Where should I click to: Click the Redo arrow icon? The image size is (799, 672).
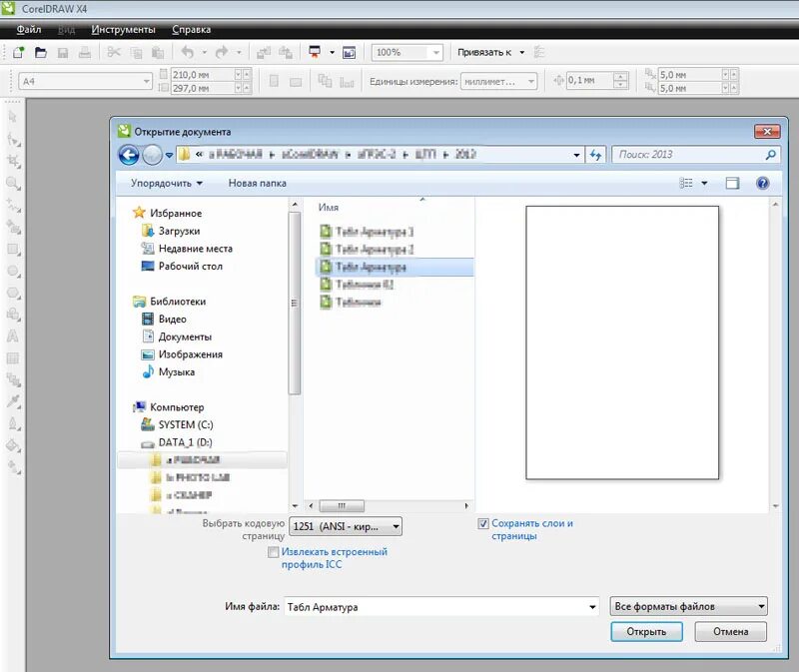pos(221,53)
